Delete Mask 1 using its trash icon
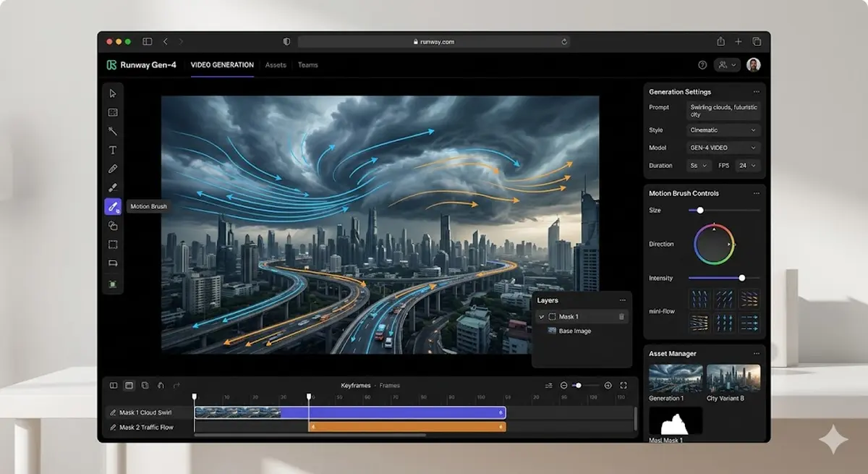Screen dimensions: 868x474 click(x=621, y=316)
